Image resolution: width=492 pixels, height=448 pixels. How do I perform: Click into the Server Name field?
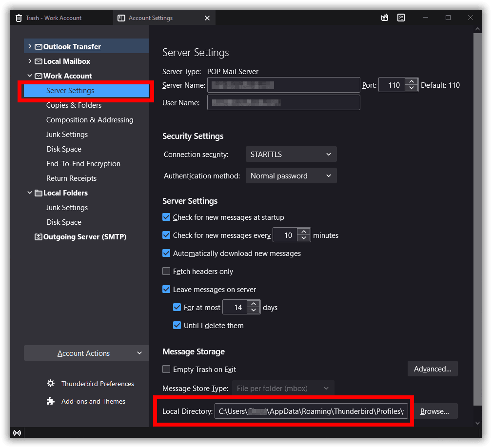point(283,85)
